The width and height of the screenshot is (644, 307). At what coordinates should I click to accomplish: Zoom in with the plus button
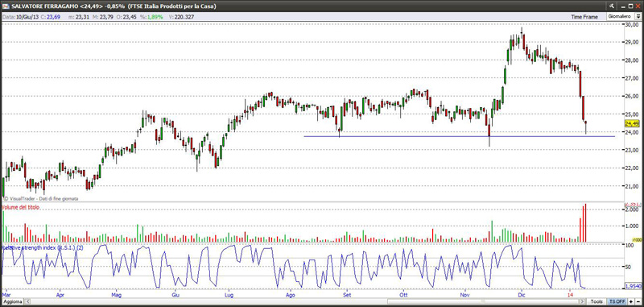[x=630, y=301]
